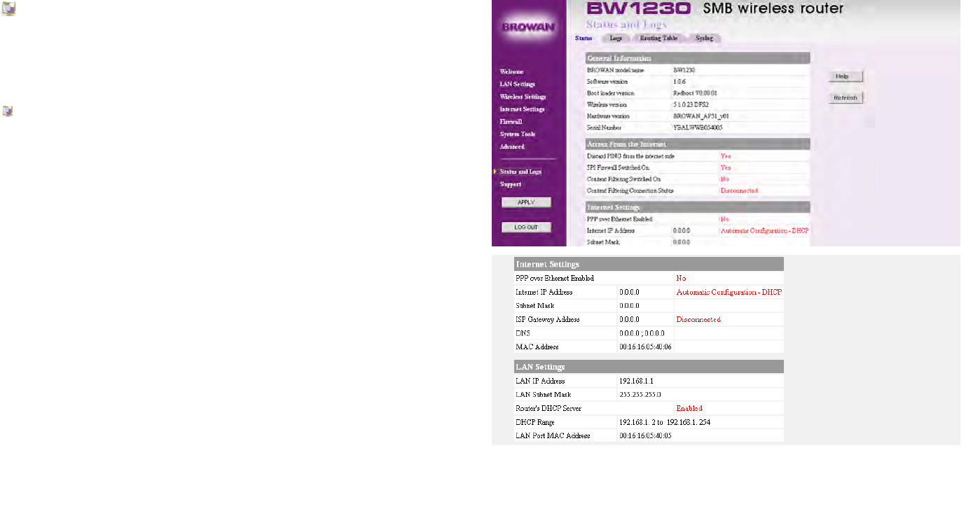Click the Discard PING from the internet side label
Image resolution: width=980 pixels, height=532 pixels.
pyautogui.click(x=630, y=157)
